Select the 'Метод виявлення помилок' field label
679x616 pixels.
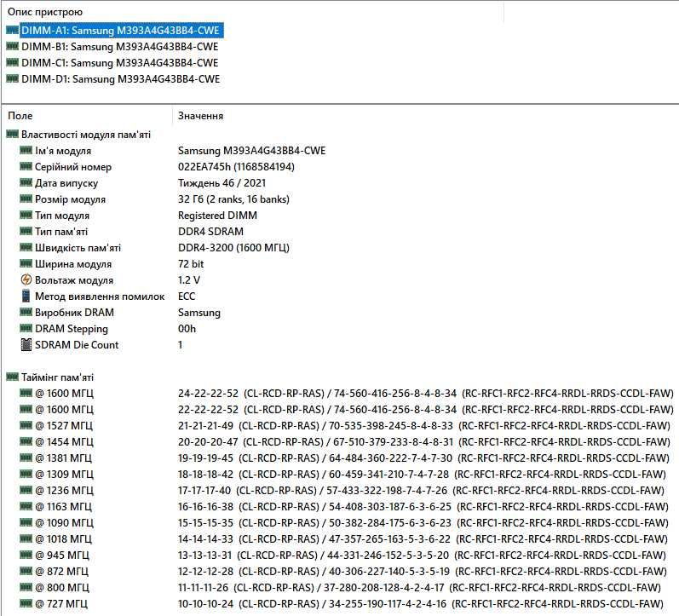point(100,296)
